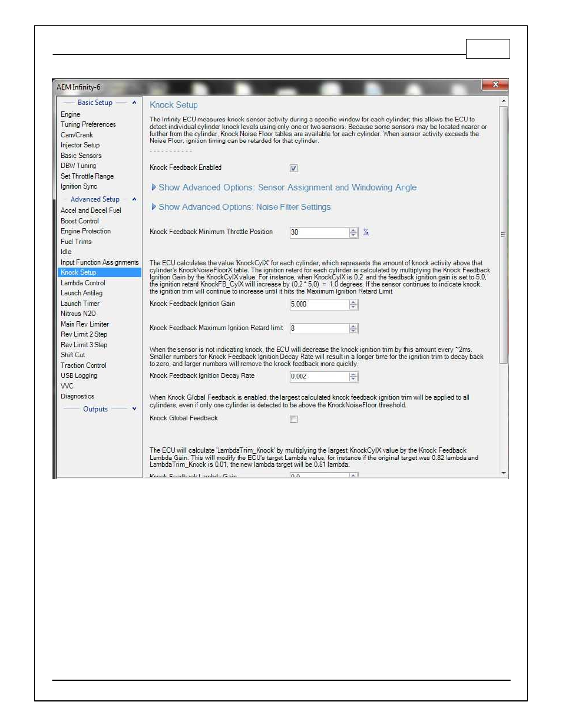Image resolution: width=562 pixels, height=728 pixels.
Task: Expand Sensor Assignment and Windowing Angle options
Action: tap(283, 187)
